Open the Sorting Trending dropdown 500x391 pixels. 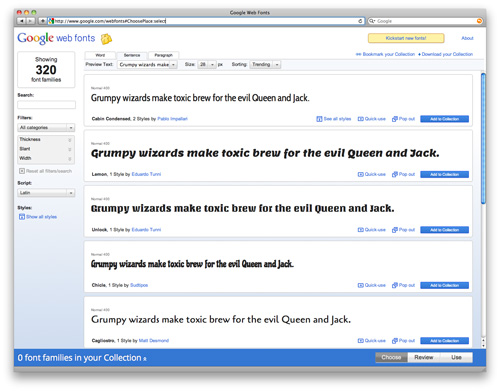coord(265,64)
